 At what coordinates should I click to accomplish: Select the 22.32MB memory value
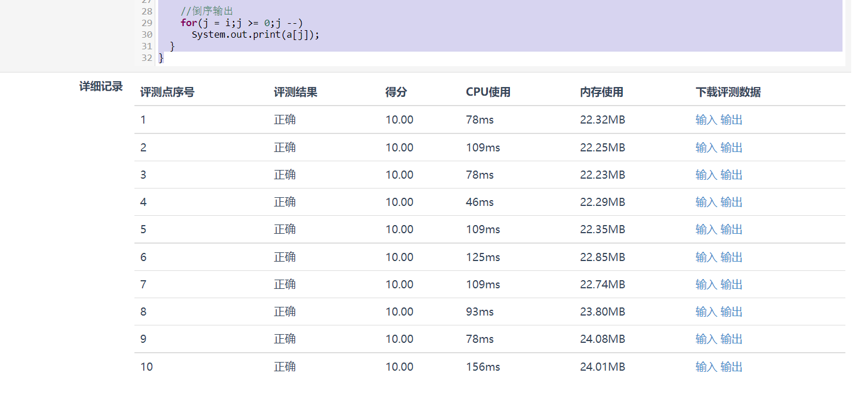(603, 120)
